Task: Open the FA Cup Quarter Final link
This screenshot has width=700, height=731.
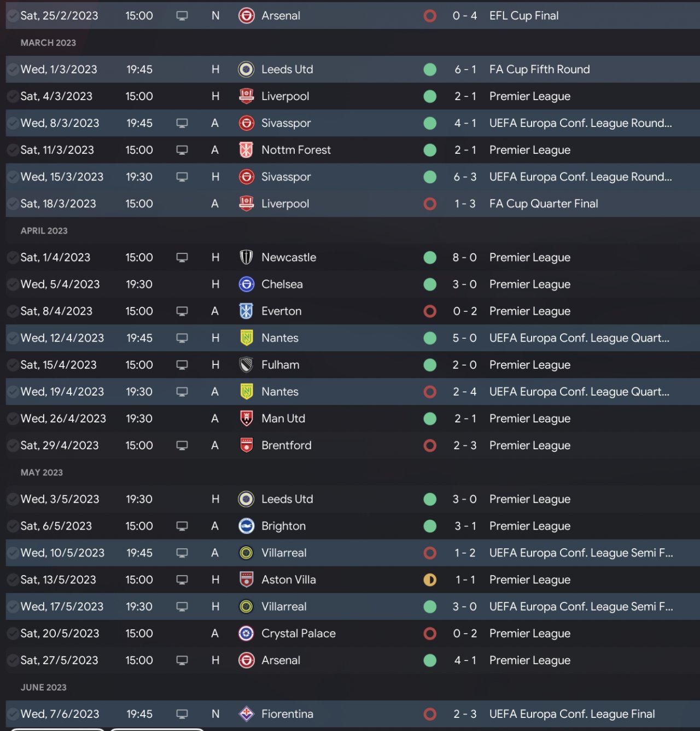Action: pos(544,204)
